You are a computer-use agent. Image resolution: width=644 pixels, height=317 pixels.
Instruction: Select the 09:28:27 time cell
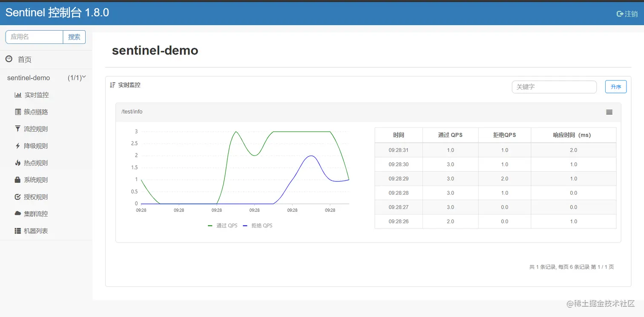399,207
